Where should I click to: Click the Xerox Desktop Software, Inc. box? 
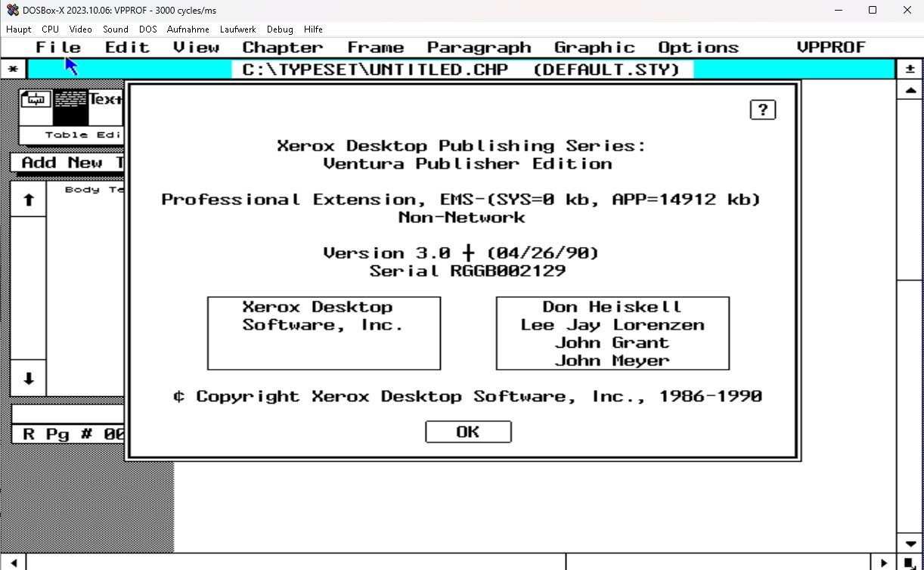(324, 333)
